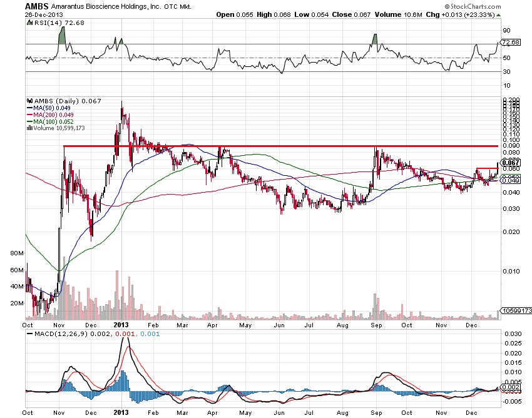Click 'May' on the bottom MACD date axis
The image size is (532, 418).
pos(245,413)
